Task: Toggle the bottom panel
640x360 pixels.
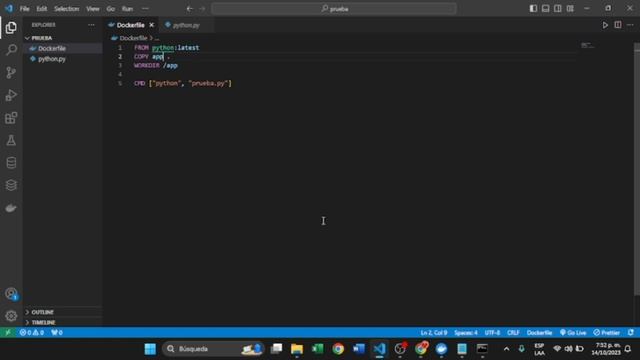Action: (545, 9)
